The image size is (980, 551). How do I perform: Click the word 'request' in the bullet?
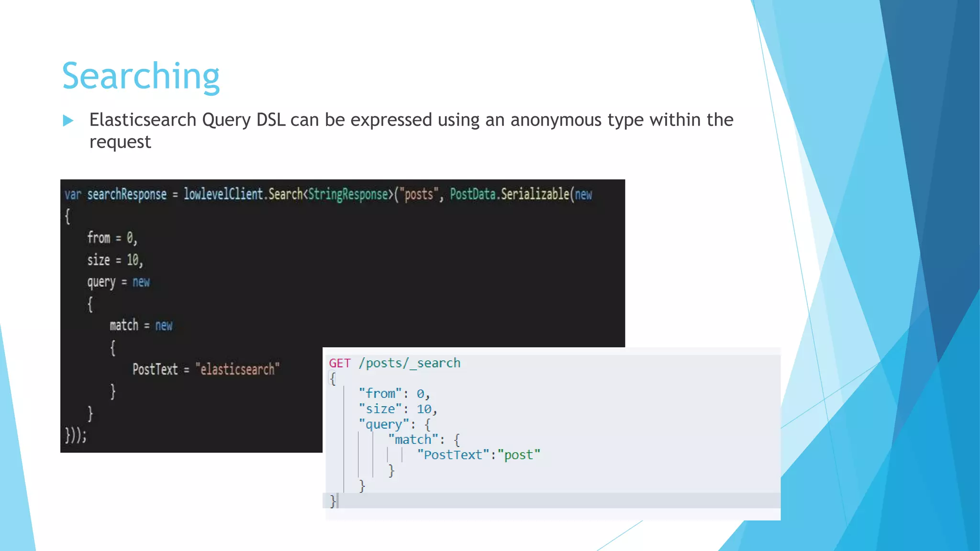coord(120,142)
